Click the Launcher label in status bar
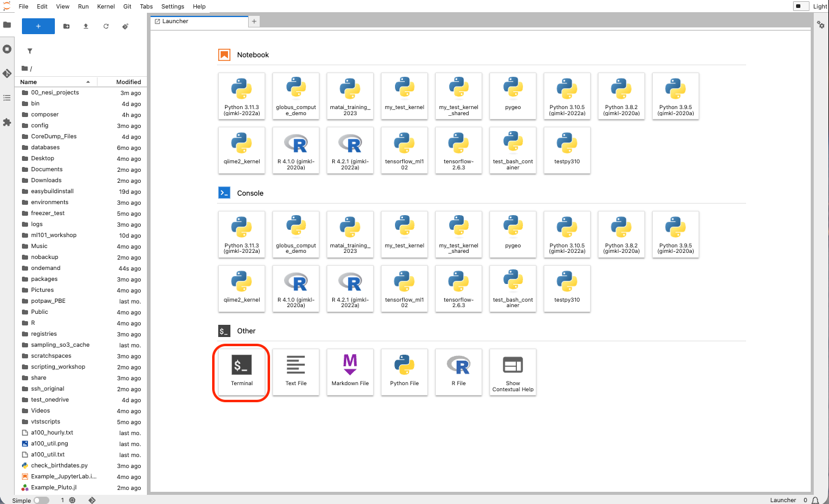 coord(783,500)
